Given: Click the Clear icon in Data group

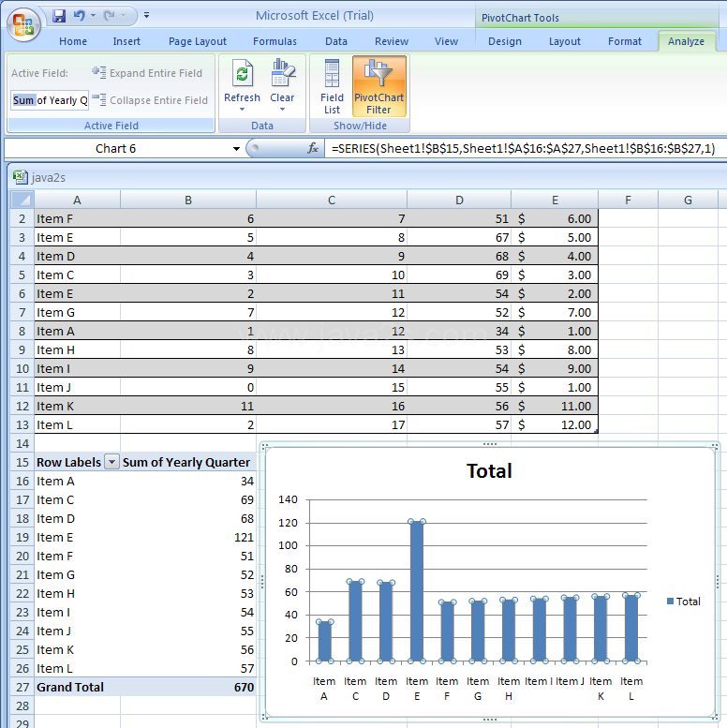Looking at the screenshot, I should 282,73.
